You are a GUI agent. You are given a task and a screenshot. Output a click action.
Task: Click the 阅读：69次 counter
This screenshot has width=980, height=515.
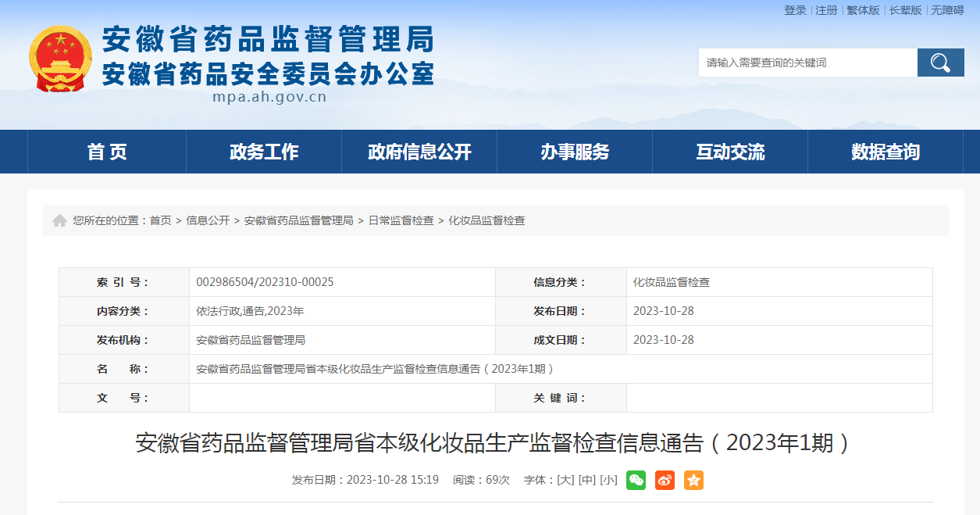[x=481, y=480]
